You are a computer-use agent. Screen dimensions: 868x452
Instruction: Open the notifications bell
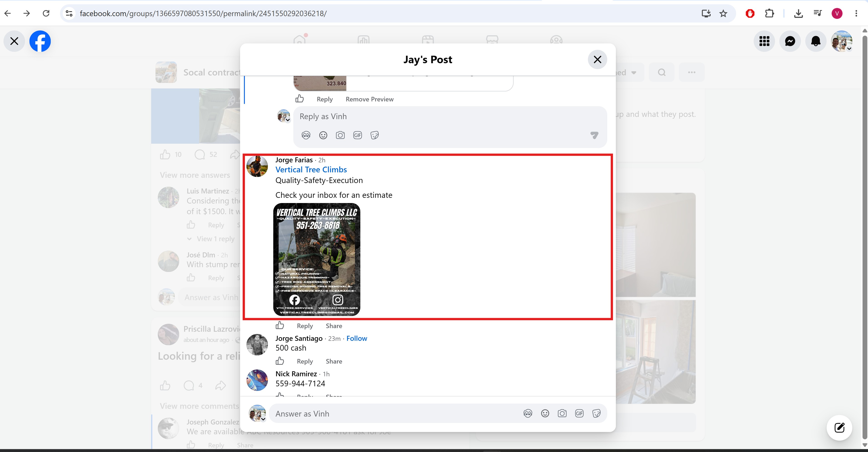point(815,41)
